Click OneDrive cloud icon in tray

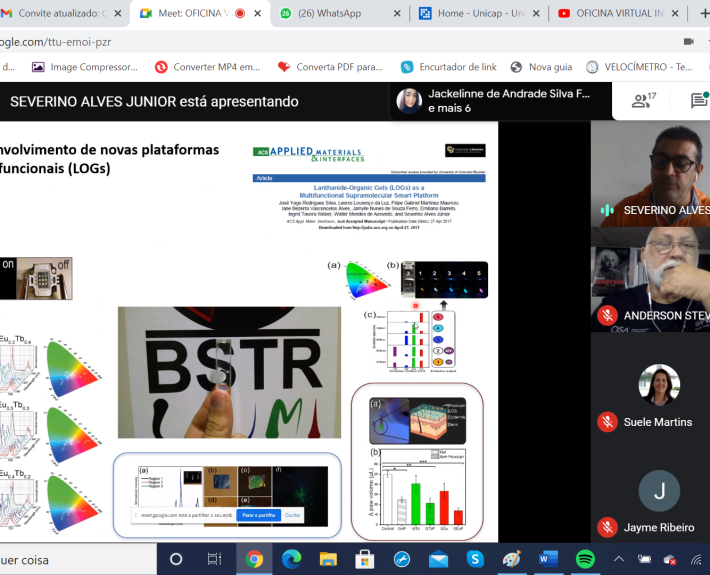tap(670, 560)
